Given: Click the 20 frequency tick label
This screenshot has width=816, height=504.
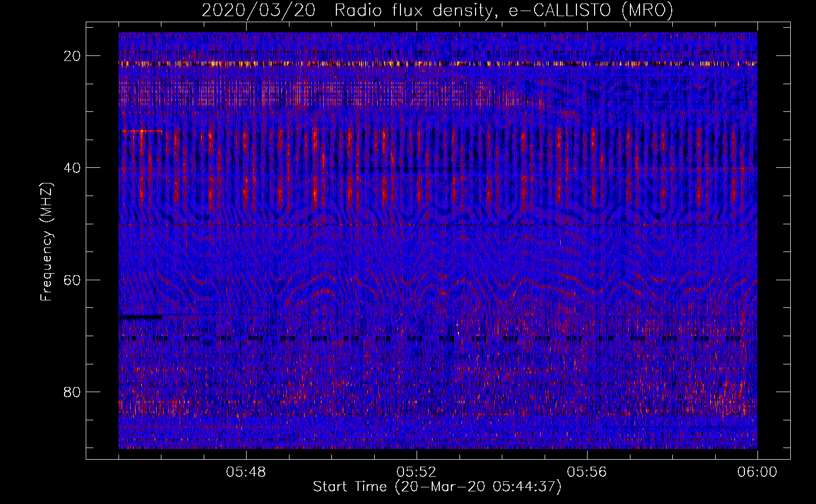Looking at the screenshot, I should (73, 56).
